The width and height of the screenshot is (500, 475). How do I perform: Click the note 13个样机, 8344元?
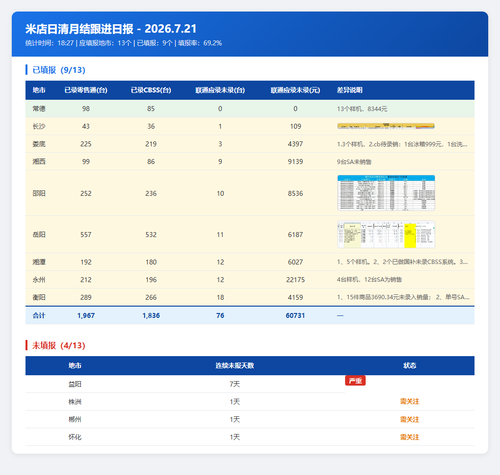[x=362, y=109]
